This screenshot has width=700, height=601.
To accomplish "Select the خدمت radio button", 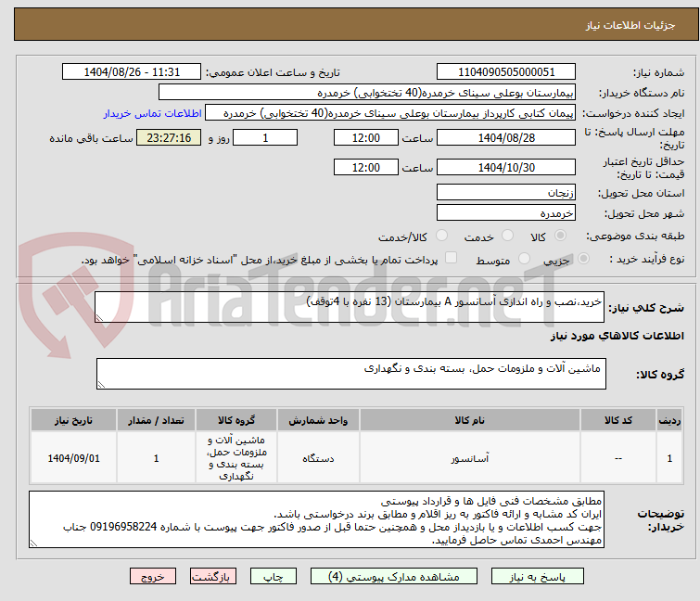I will point(507,236).
